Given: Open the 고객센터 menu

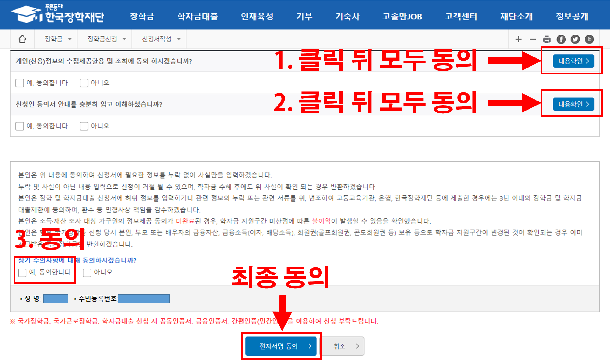Looking at the screenshot, I should pos(461,16).
